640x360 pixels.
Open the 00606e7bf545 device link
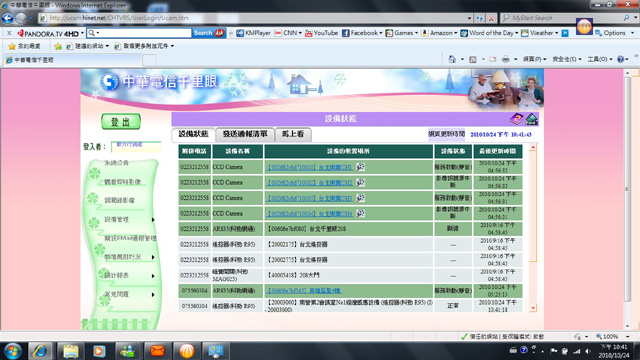[304, 291]
